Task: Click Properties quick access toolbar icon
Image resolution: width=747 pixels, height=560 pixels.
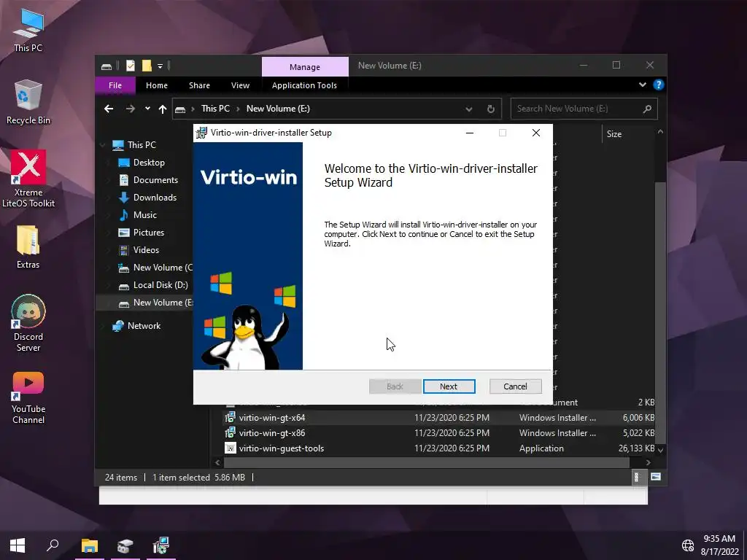Action: point(131,66)
